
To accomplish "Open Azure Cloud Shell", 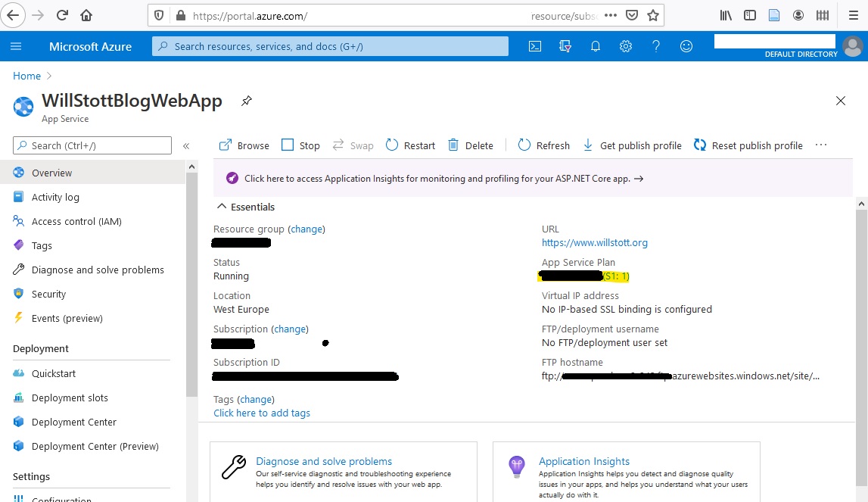I will pos(535,46).
